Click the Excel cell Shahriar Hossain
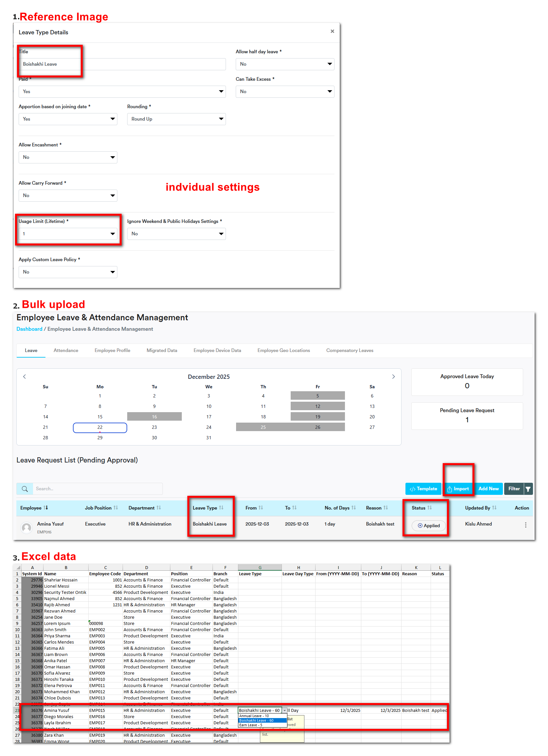The height and width of the screenshot is (756, 548). pos(66,580)
